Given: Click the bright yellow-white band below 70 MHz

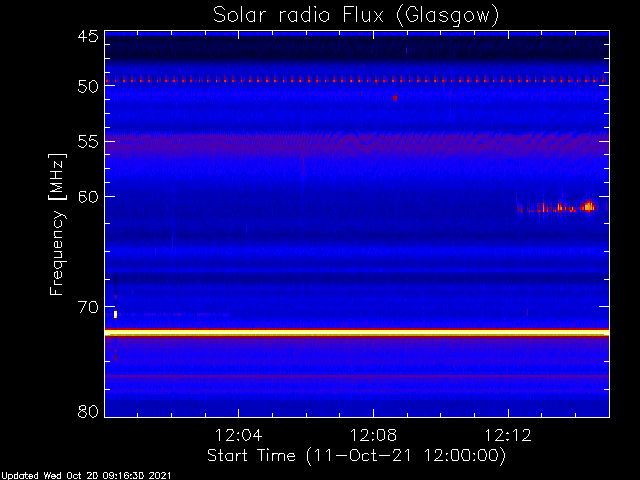Looking at the screenshot, I should (x=357, y=333).
